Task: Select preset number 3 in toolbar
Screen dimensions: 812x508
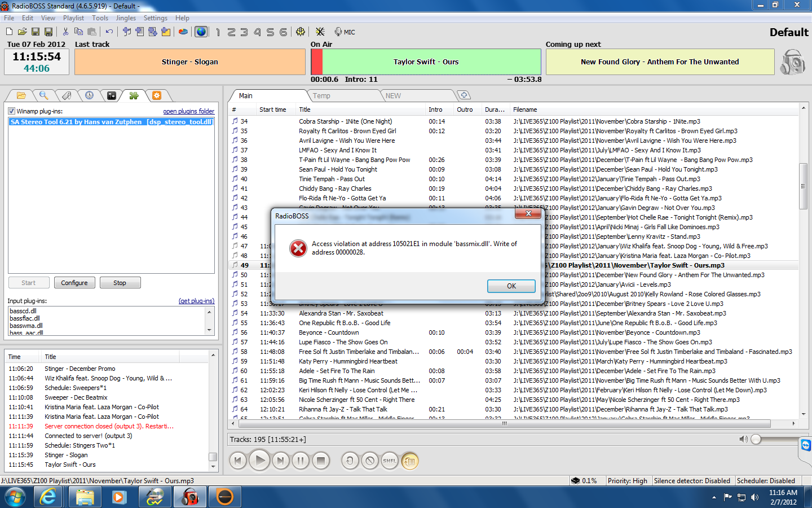Action: [x=244, y=32]
